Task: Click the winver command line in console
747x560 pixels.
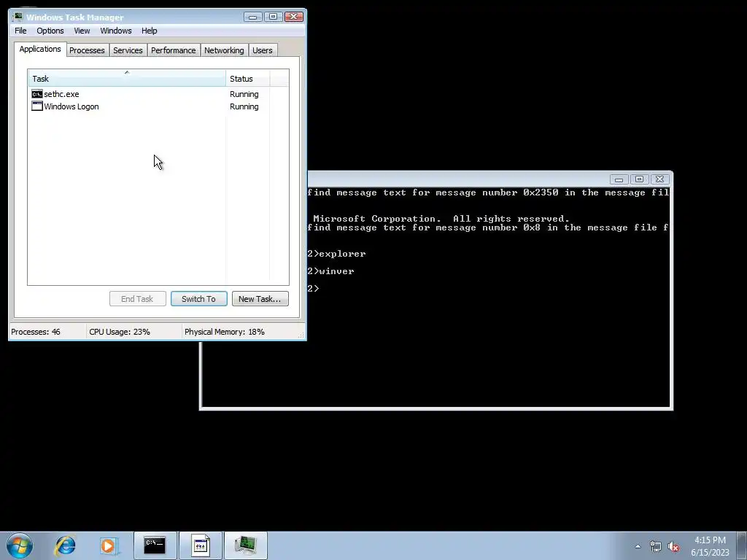Action: [331, 271]
